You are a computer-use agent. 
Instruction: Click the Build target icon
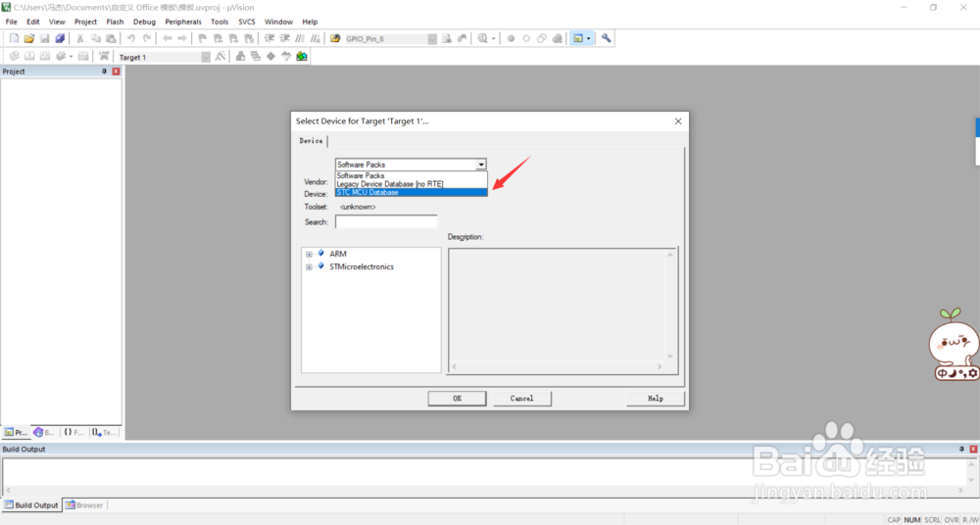point(28,57)
